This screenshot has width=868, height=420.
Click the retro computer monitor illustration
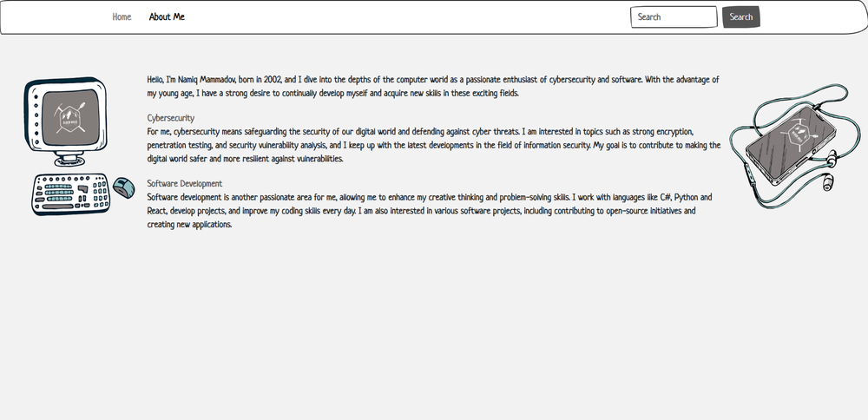coord(65,117)
